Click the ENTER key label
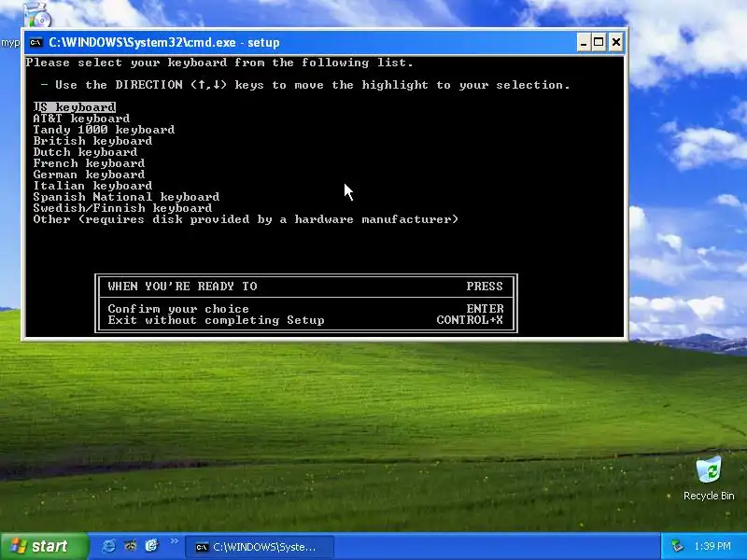Image resolution: width=747 pixels, height=560 pixels. click(x=485, y=309)
